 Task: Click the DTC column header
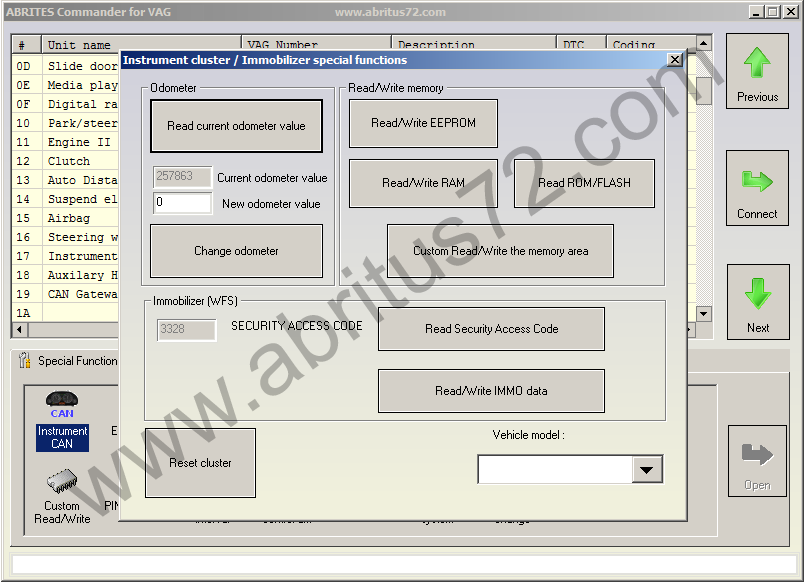[x=581, y=45]
